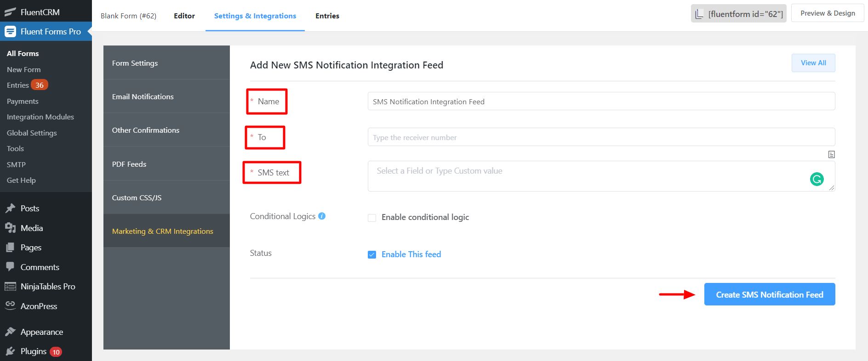868x361 pixels.
Task: Open PDF Feeds section
Action: (166, 164)
